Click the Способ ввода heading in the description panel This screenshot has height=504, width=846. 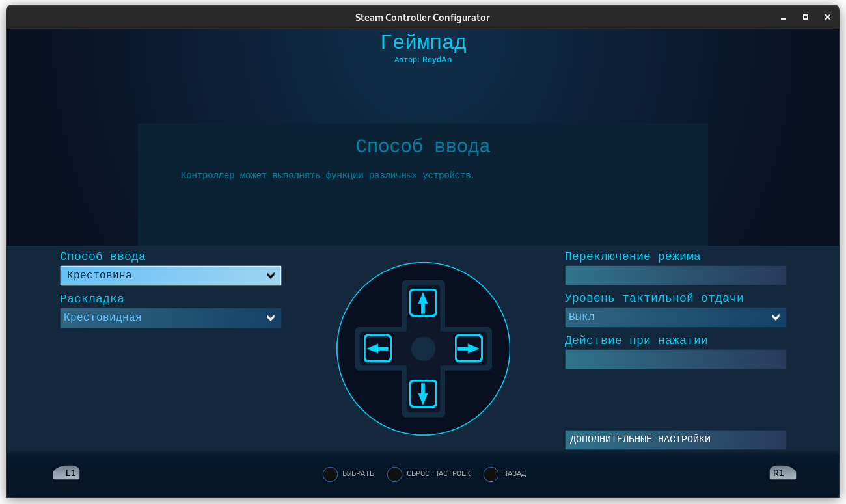coord(423,147)
